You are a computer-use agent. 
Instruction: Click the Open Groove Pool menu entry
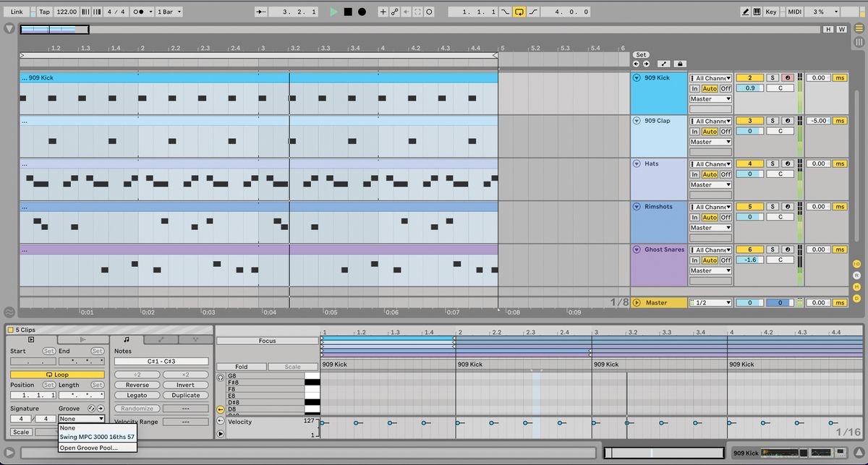click(x=90, y=448)
